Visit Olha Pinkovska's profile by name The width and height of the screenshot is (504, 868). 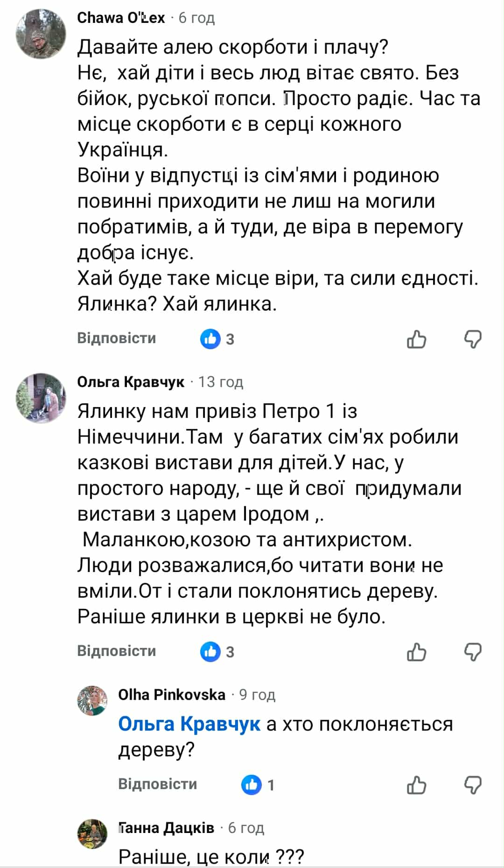pyautogui.click(x=172, y=695)
